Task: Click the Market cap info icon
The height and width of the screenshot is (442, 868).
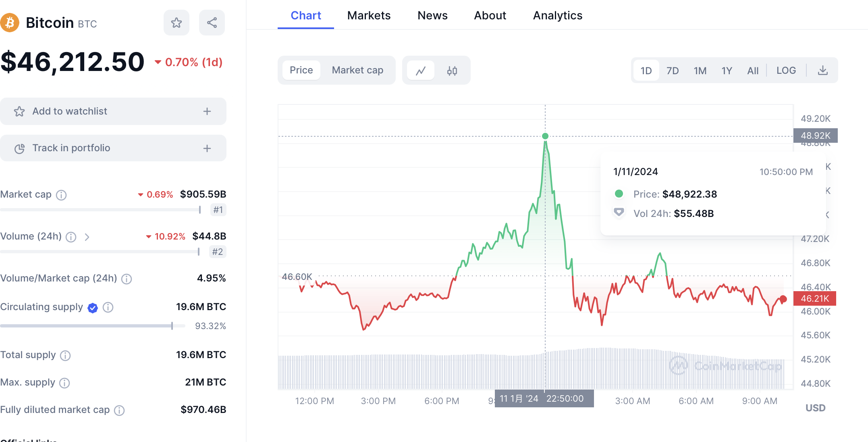Action: pyautogui.click(x=61, y=195)
